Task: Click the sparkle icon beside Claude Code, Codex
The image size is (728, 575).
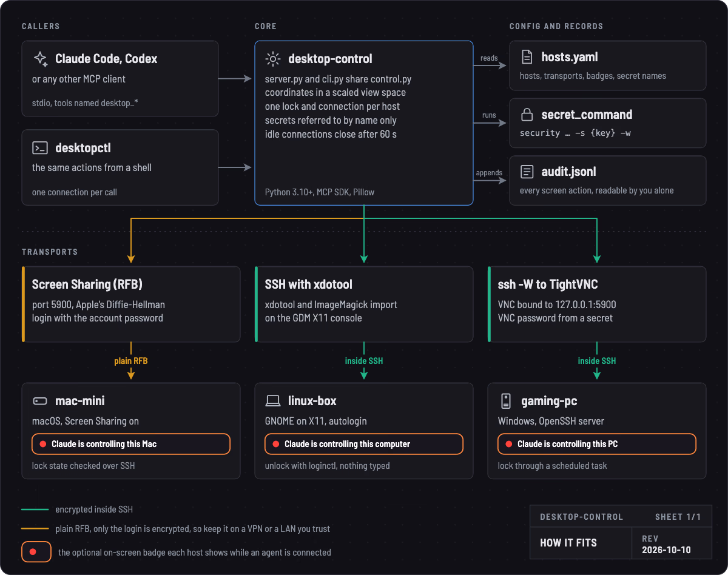Action: coord(40,59)
